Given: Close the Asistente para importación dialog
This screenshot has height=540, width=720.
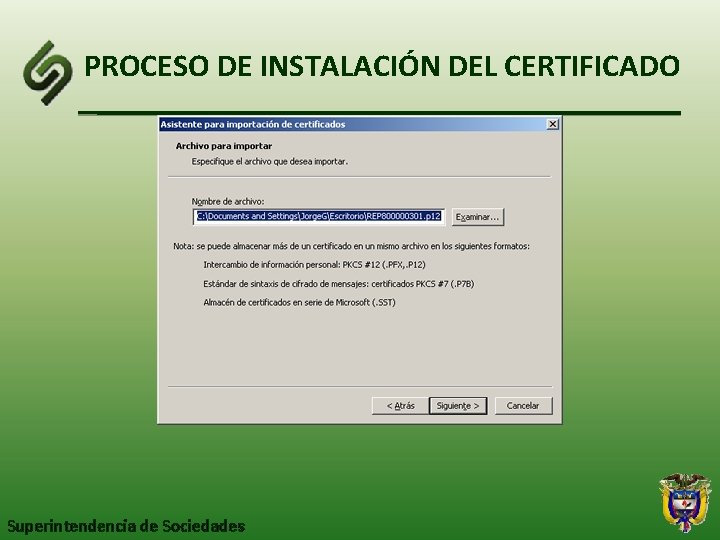Looking at the screenshot, I should pyautogui.click(x=553, y=124).
